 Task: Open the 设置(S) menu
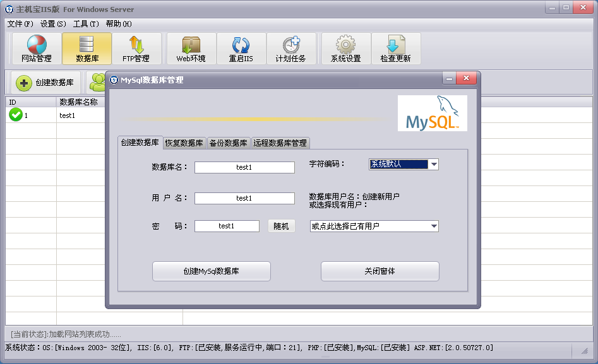pos(53,24)
